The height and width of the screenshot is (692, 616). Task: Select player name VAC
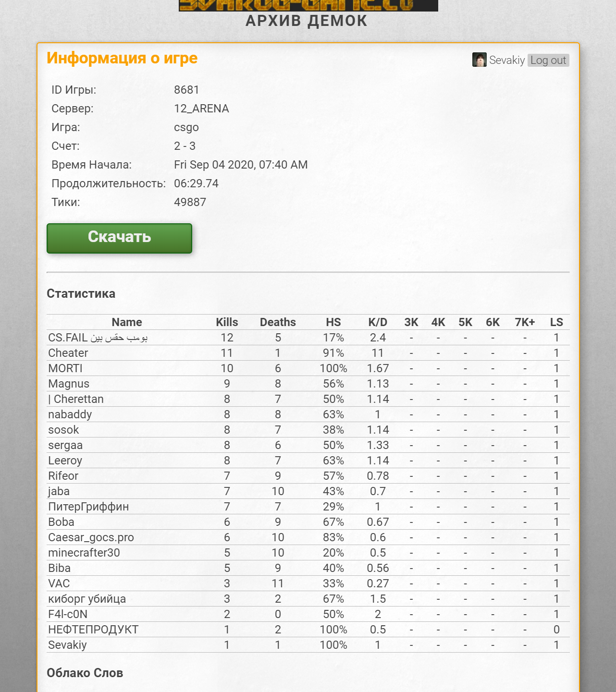[59, 583]
